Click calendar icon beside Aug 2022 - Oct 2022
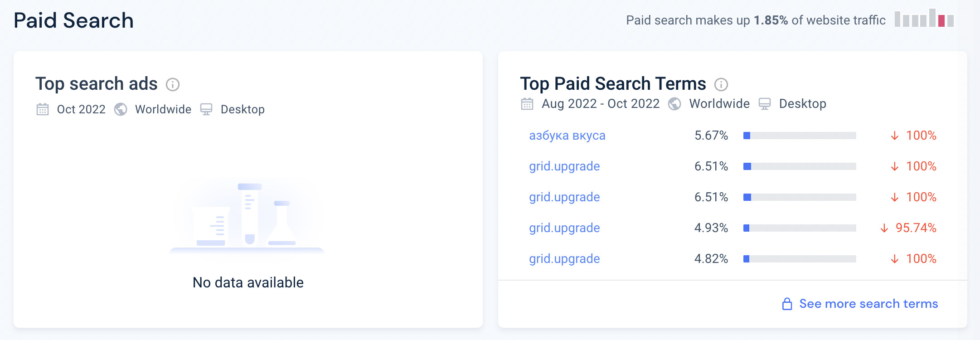 (527, 104)
